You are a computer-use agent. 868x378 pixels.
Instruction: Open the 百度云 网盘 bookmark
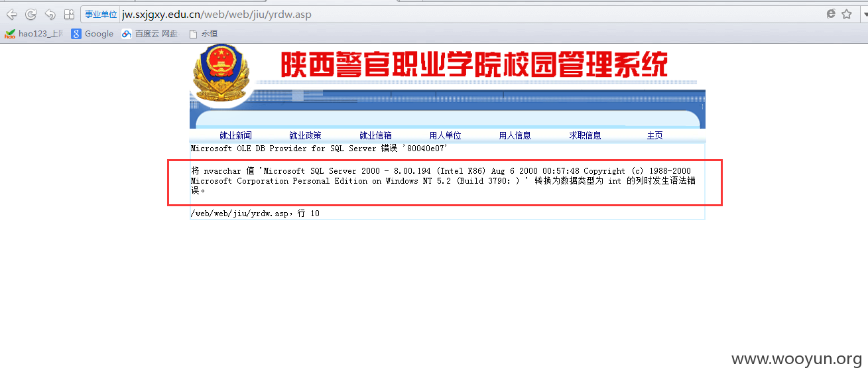point(150,34)
